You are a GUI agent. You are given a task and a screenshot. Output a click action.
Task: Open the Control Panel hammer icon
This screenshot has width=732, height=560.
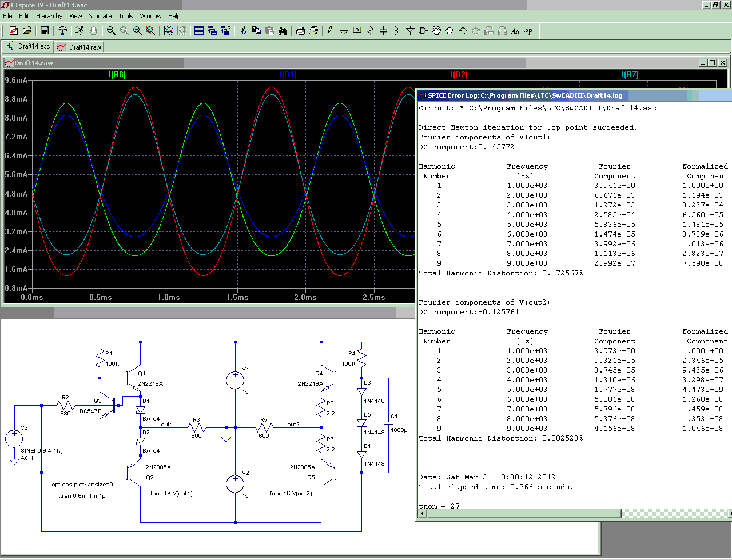62,31
